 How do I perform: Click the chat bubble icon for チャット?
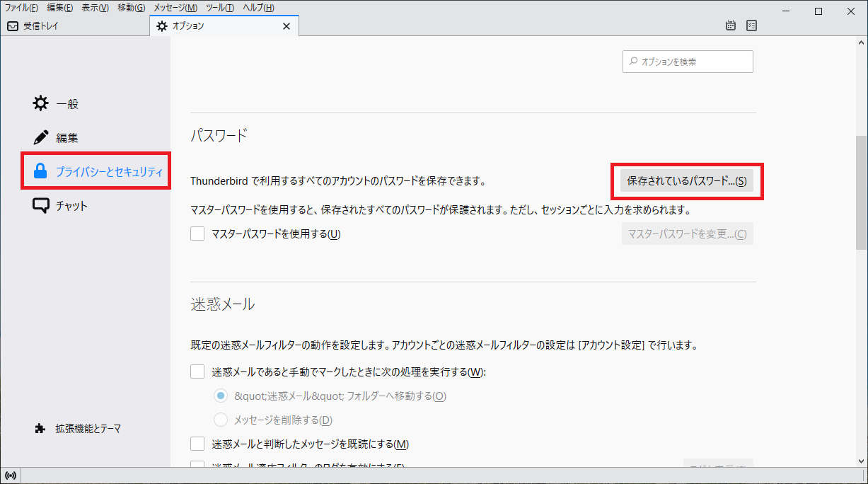(x=41, y=206)
